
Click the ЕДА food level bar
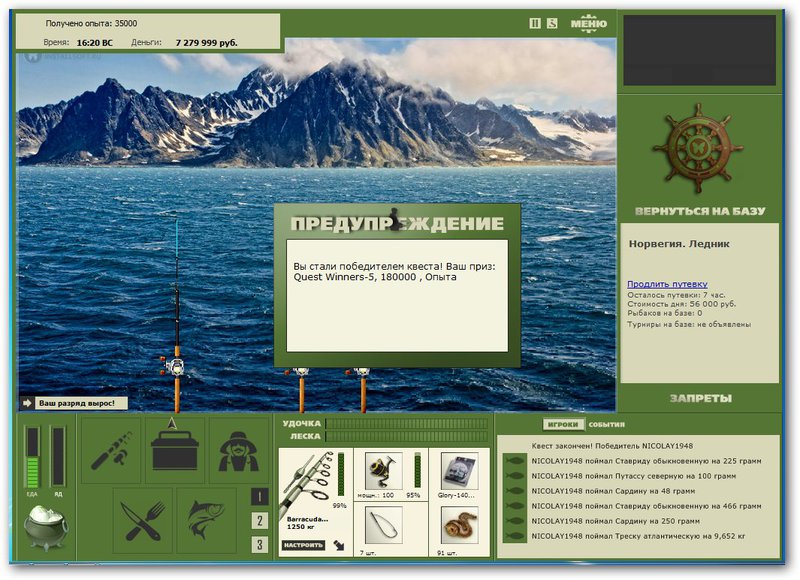coord(33,458)
